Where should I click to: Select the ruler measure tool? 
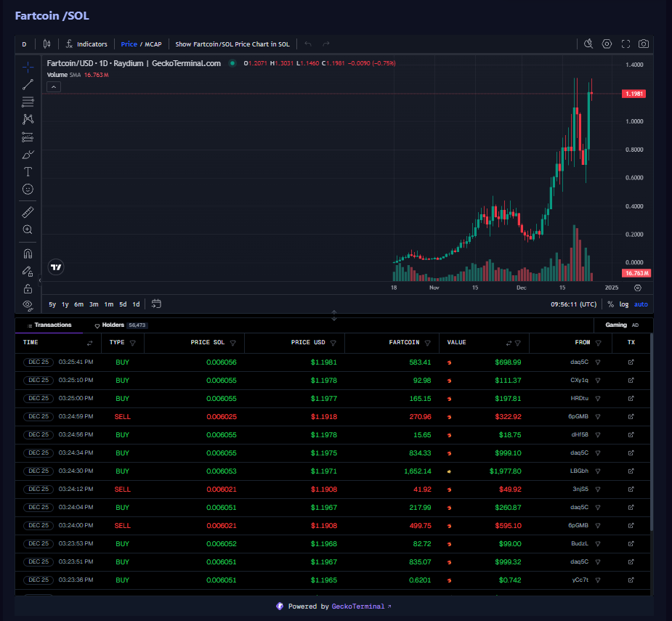[x=28, y=212]
